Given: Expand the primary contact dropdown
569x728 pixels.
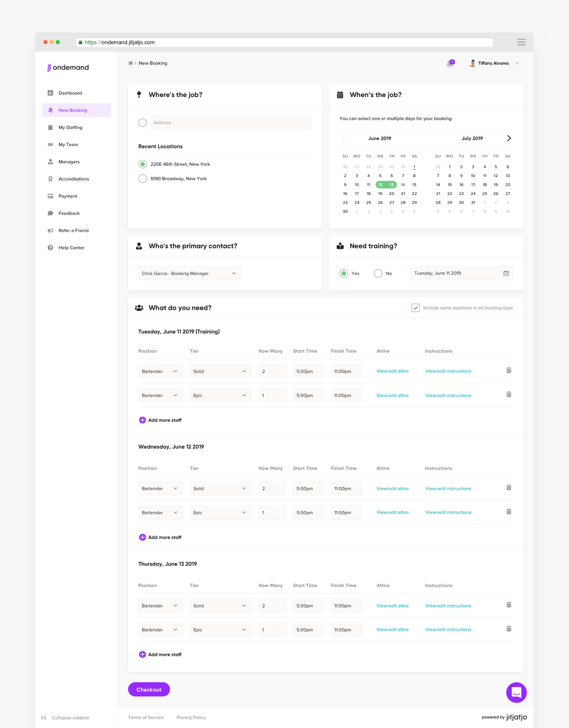Looking at the screenshot, I should click(189, 273).
